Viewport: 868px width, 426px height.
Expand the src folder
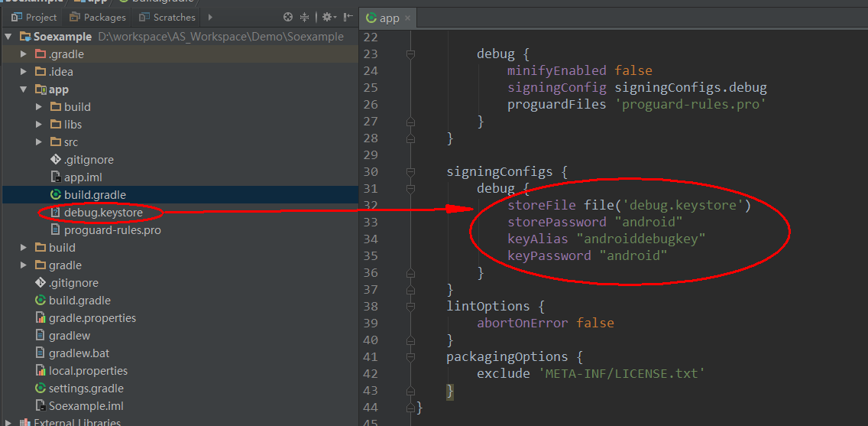pyautogui.click(x=39, y=142)
